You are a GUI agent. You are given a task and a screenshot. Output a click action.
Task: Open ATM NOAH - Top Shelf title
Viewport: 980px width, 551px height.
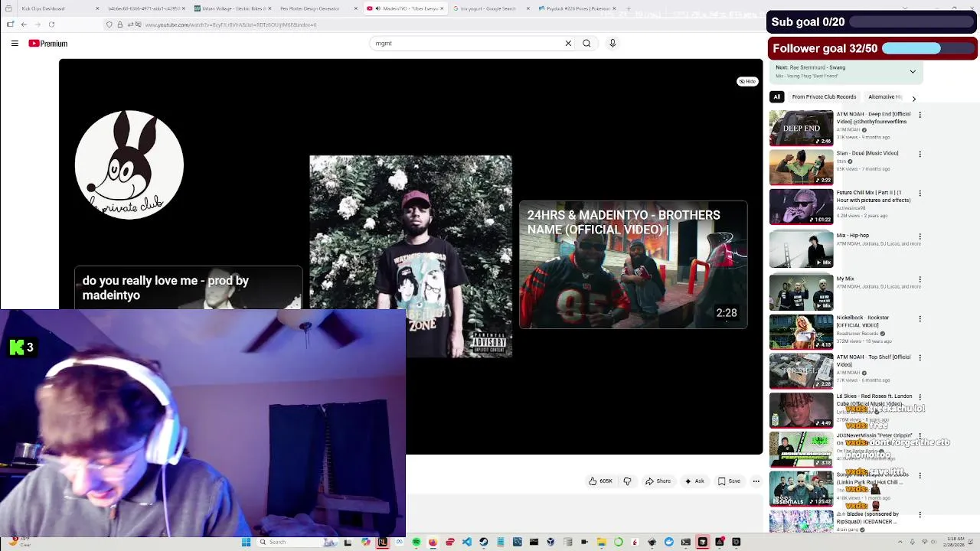click(874, 360)
